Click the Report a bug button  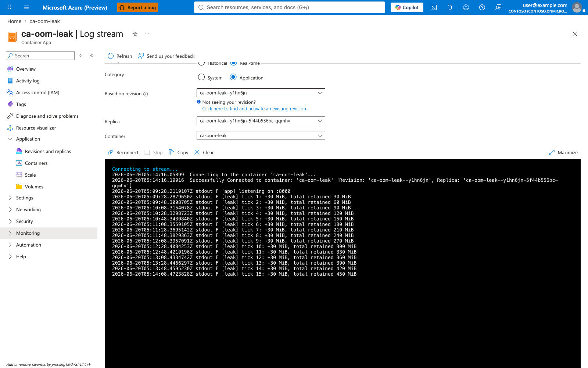pos(138,7)
